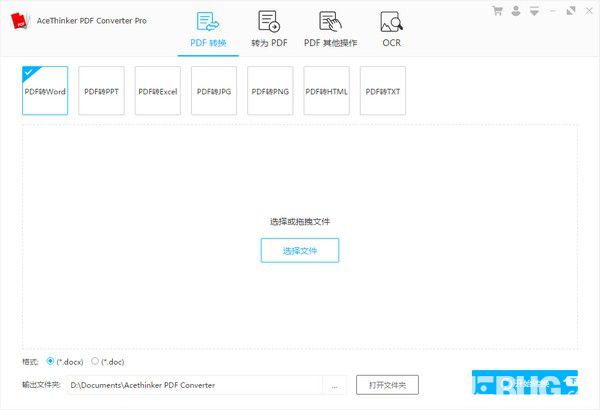Click the AceThinker PDF logo icon
The image size is (600, 410).
pyautogui.click(x=20, y=21)
